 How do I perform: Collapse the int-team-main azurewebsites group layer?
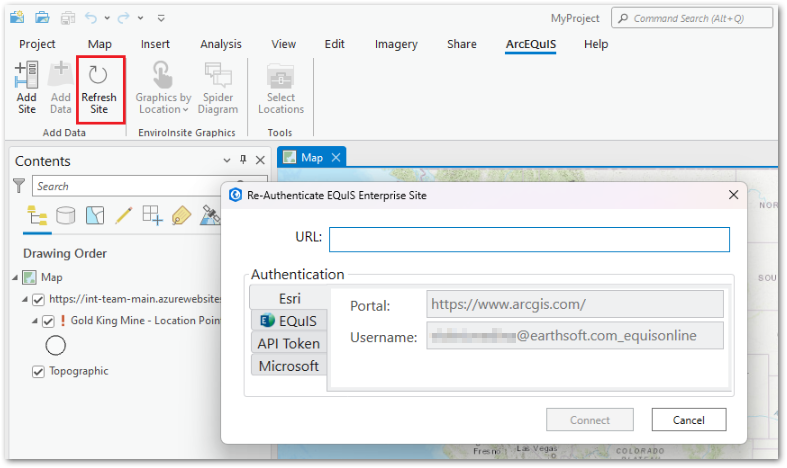click(25, 299)
